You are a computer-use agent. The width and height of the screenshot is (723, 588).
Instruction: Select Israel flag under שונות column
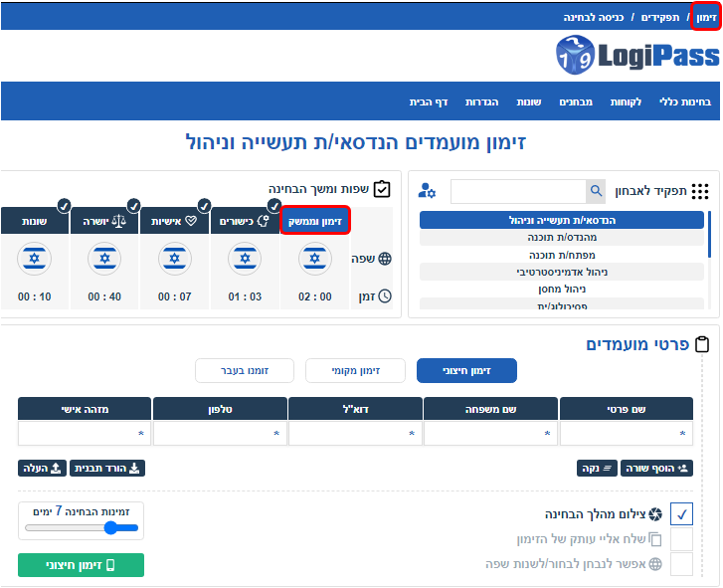pos(35,259)
